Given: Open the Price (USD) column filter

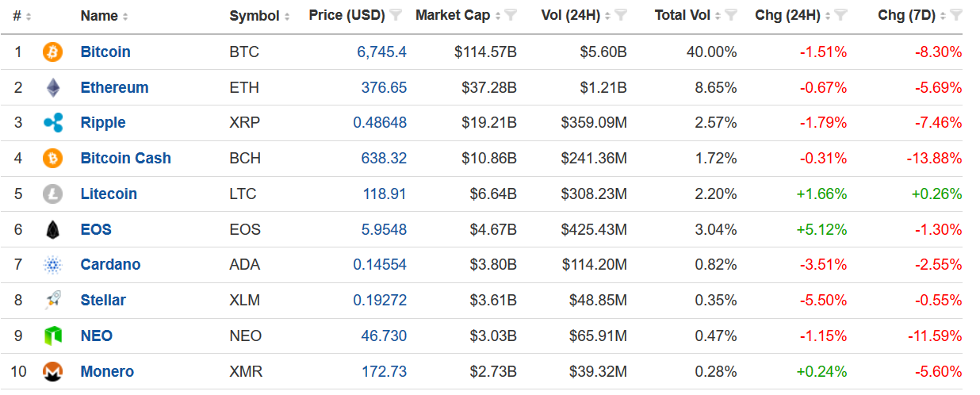Looking at the screenshot, I should coord(396,15).
